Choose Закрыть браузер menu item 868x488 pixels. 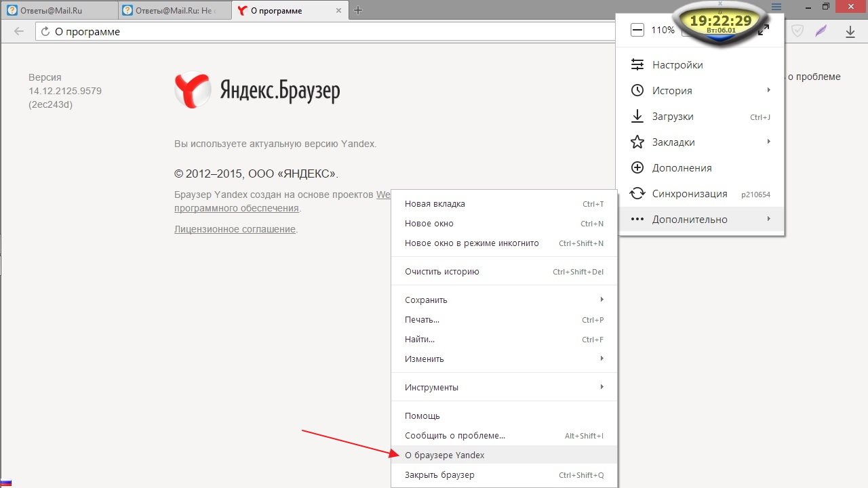[x=505, y=475]
